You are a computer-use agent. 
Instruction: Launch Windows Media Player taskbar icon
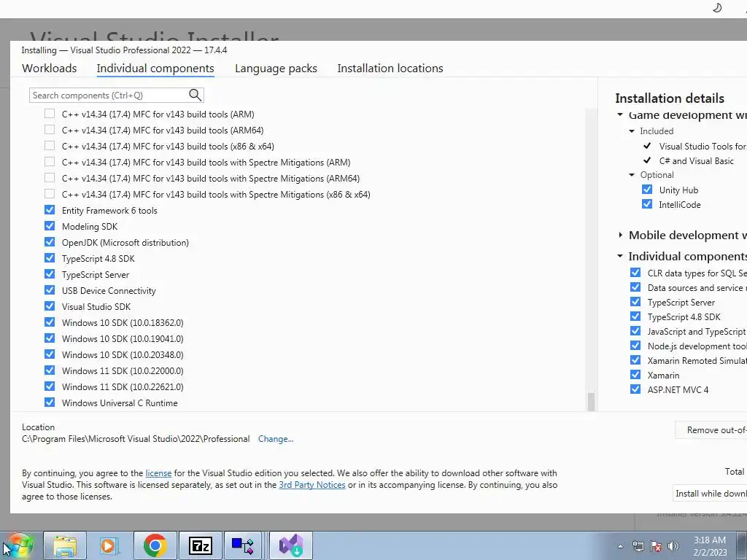[108, 545]
